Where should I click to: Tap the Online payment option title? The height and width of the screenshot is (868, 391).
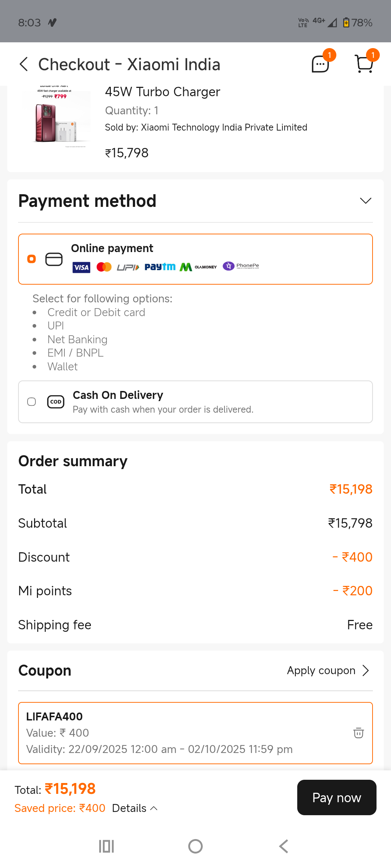(112, 248)
